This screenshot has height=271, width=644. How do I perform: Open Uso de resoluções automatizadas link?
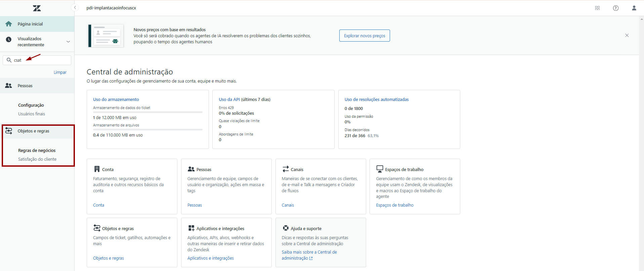tap(376, 99)
